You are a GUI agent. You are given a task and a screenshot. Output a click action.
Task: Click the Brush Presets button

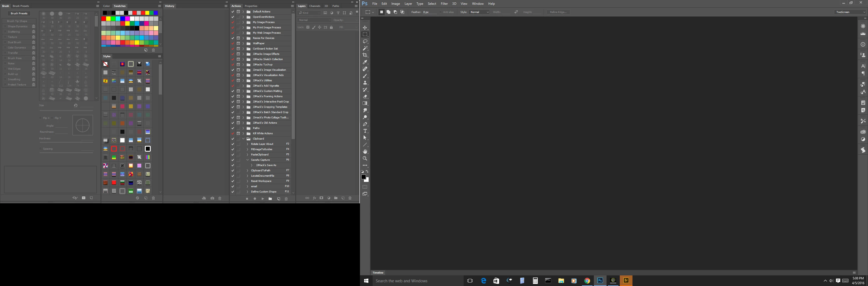tap(19, 14)
